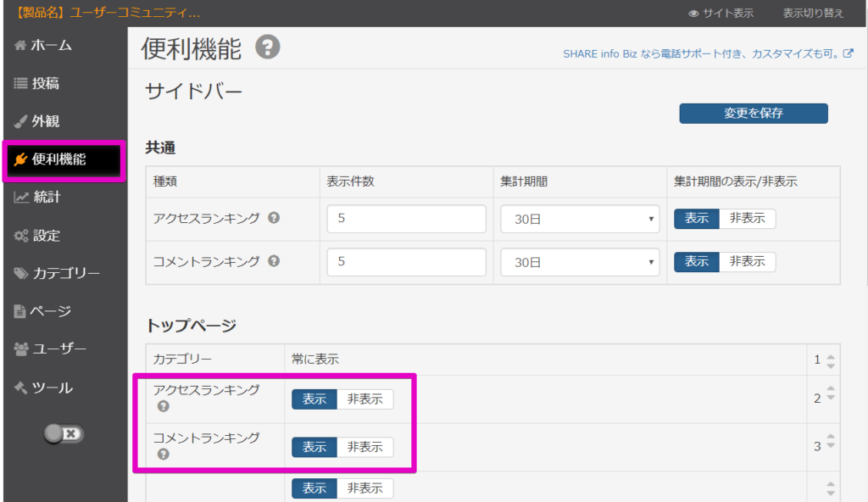Click help icon next to コメントランキング in 共通 table
Image resolution: width=868 pixels, height=502 pixels.
click(274, 261)
